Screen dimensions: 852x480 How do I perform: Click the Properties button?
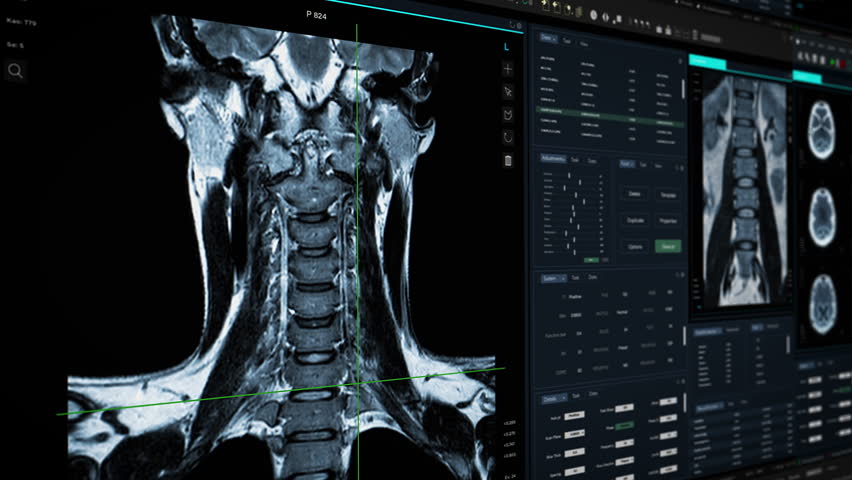[x=668, y=221]
